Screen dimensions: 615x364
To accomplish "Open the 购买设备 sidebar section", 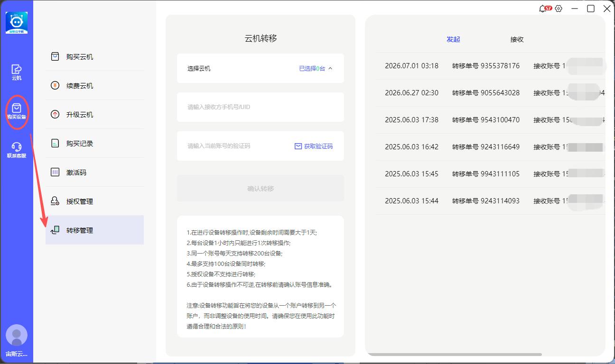I will (x=17, y=111).
